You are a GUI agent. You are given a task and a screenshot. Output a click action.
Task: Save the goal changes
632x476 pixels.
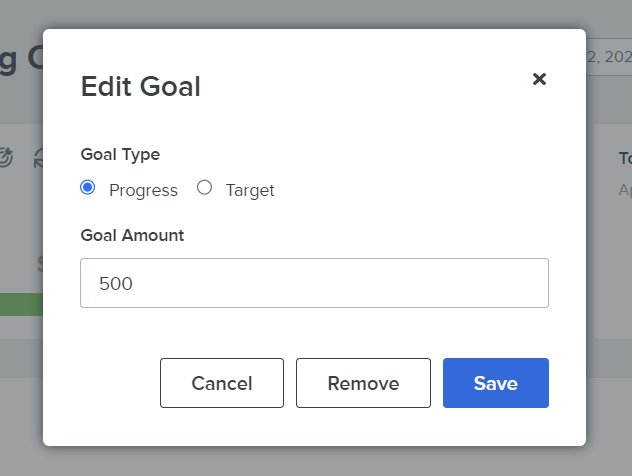496,383
